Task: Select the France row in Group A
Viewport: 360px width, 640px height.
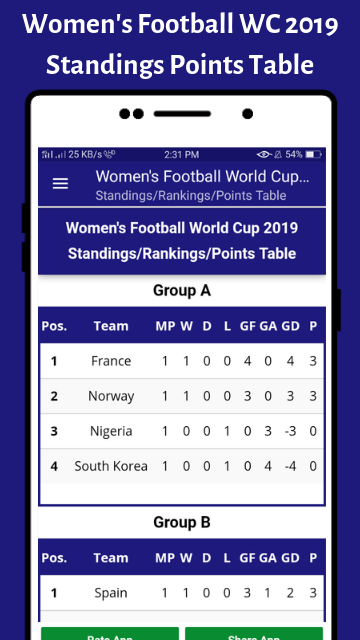Action: 182,361
